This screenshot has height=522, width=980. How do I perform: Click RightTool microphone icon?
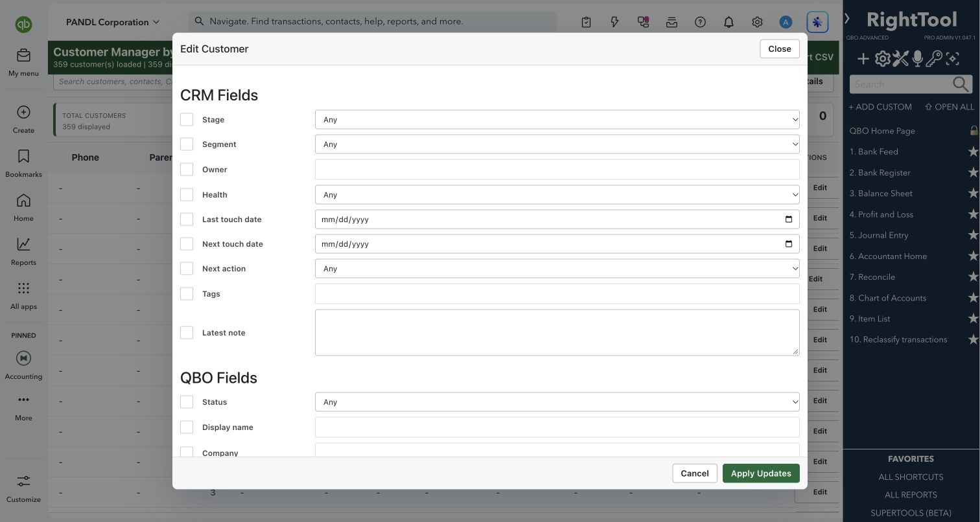917,59
